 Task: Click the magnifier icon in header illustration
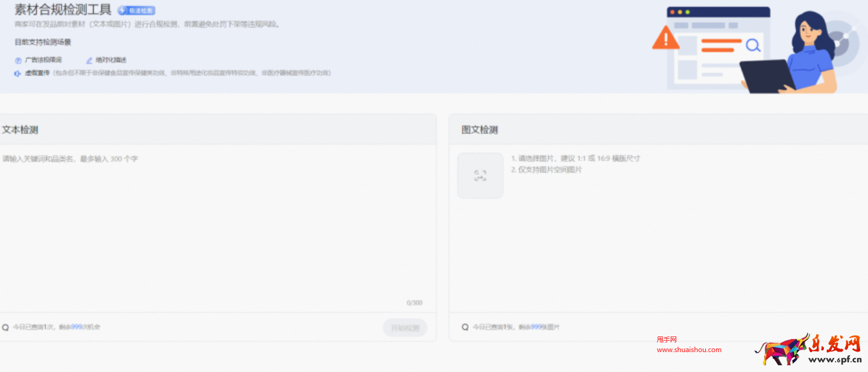753,45
